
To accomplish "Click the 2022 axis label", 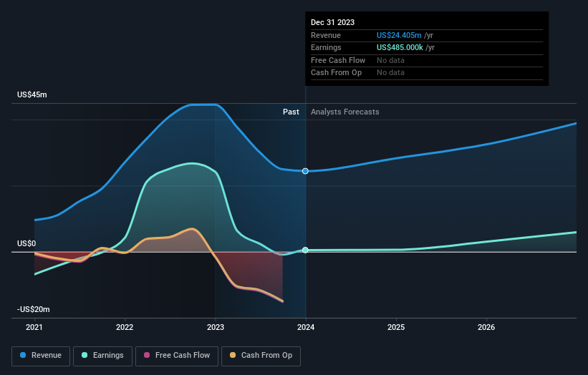I will pyautogui.click(x=125, y=327).
